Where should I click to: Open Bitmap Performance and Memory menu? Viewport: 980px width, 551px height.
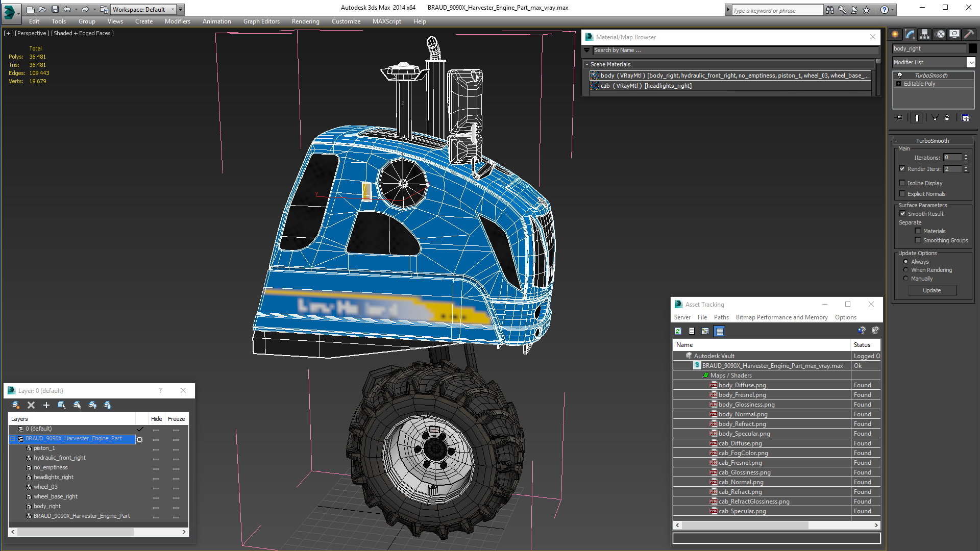[x=781, y=317]
